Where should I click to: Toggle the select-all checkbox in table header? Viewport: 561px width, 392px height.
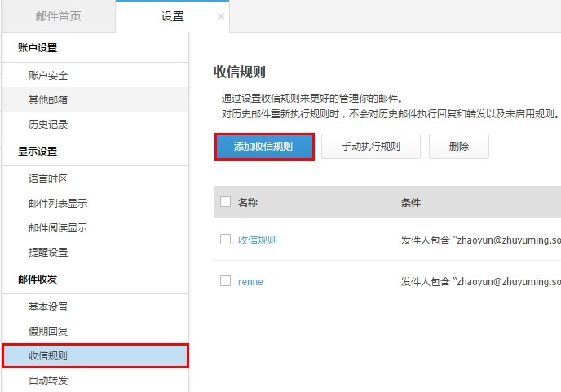pos(226,202)
